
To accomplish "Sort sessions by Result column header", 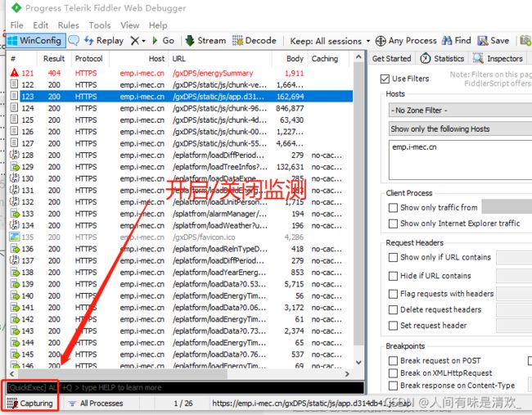I will click(x=53, y=59).
